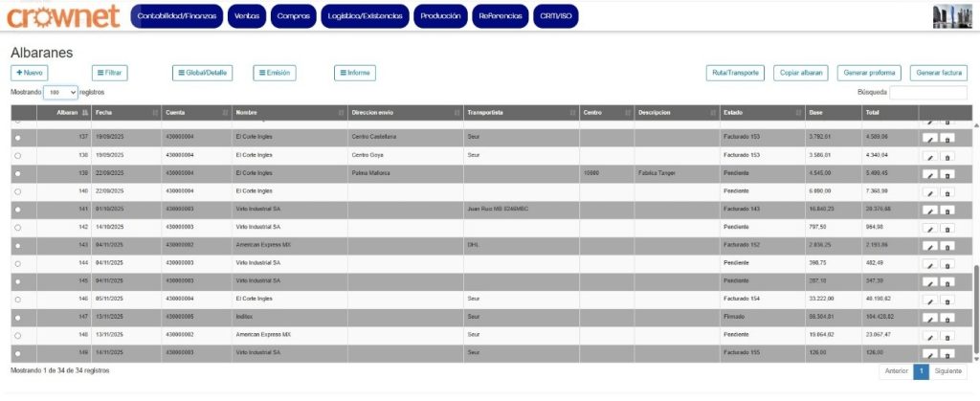
Task: Open edit pencil on albaran 137 row
Action: click(928, 138)
